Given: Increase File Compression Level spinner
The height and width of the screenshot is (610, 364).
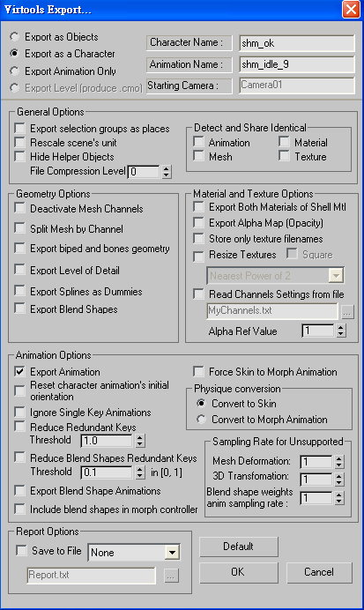Looking at the screenshot, I should coord(167,168).
